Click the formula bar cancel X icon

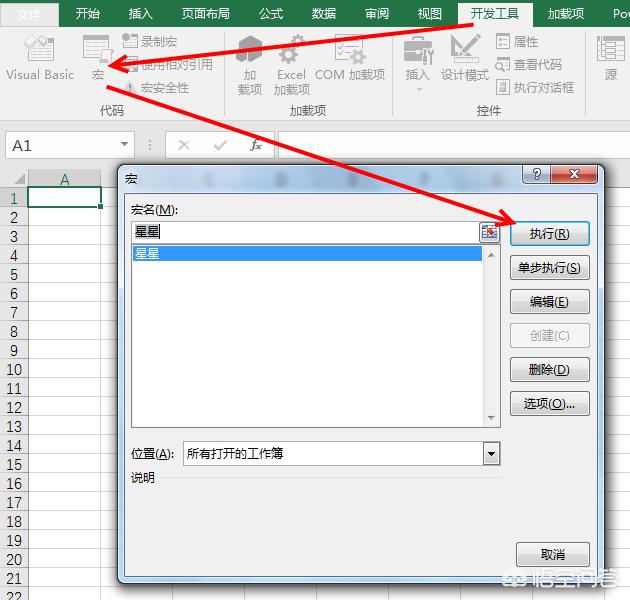point(184,145)
